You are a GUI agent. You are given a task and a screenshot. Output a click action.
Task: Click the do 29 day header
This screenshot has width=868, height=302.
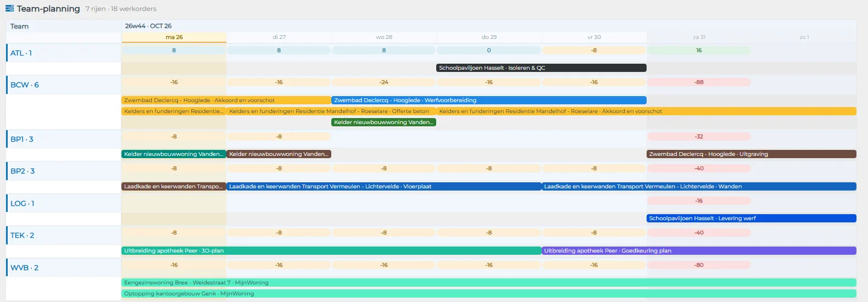489,37
